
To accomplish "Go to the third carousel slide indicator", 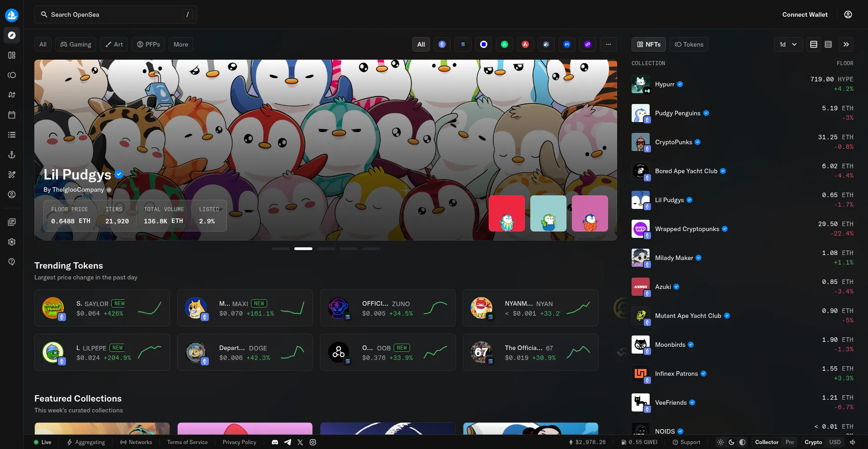I will (326, 249).
